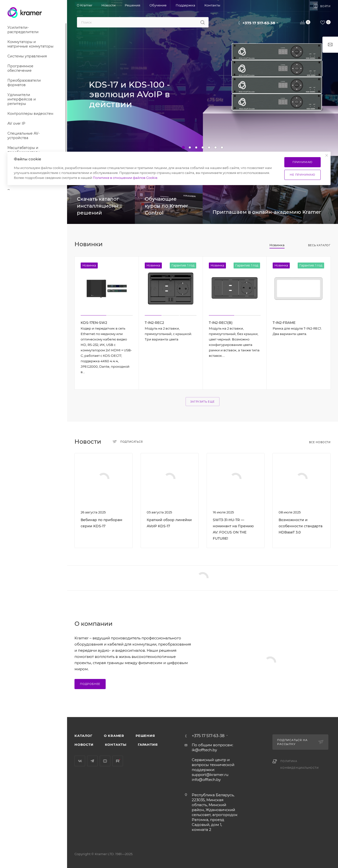Click the ПОДРОБНЕЕ button
Viewport: 338px width, 868px height.
90,684
